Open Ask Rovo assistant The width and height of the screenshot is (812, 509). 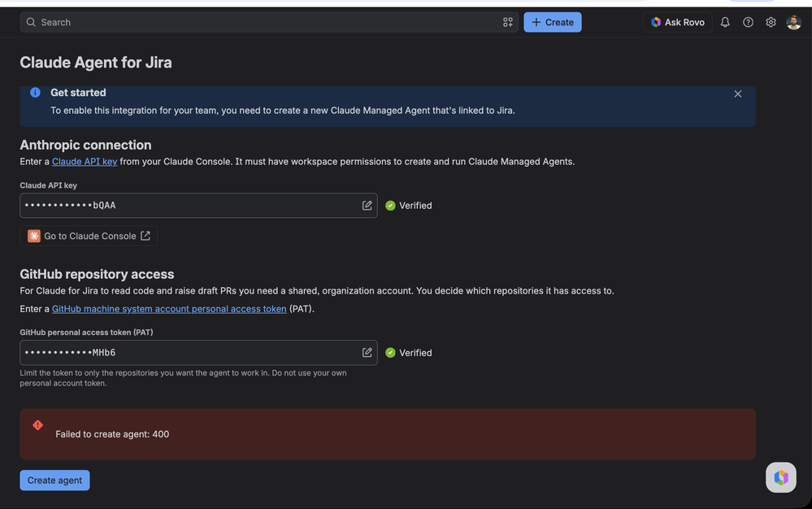click(x=677, y=22)
